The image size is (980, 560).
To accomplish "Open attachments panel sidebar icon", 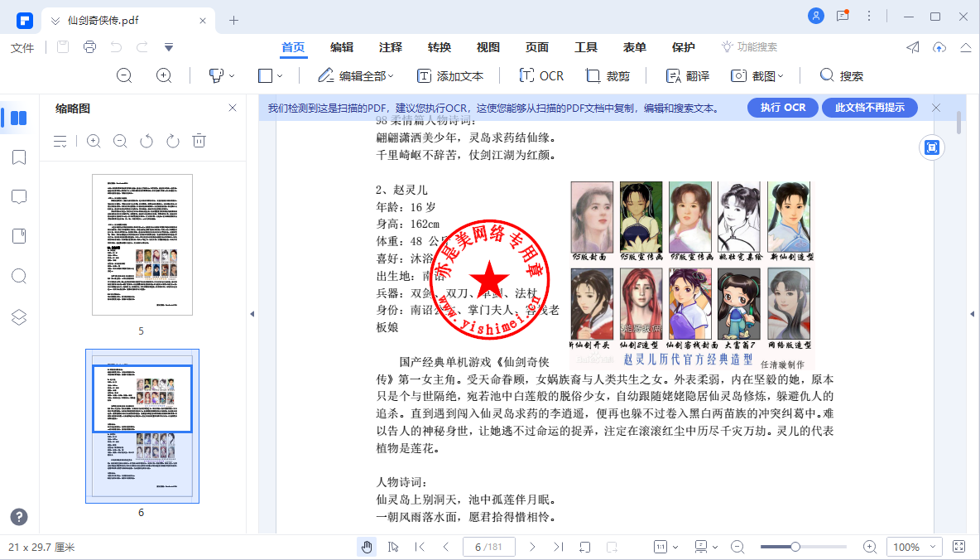I will point(19,236).
